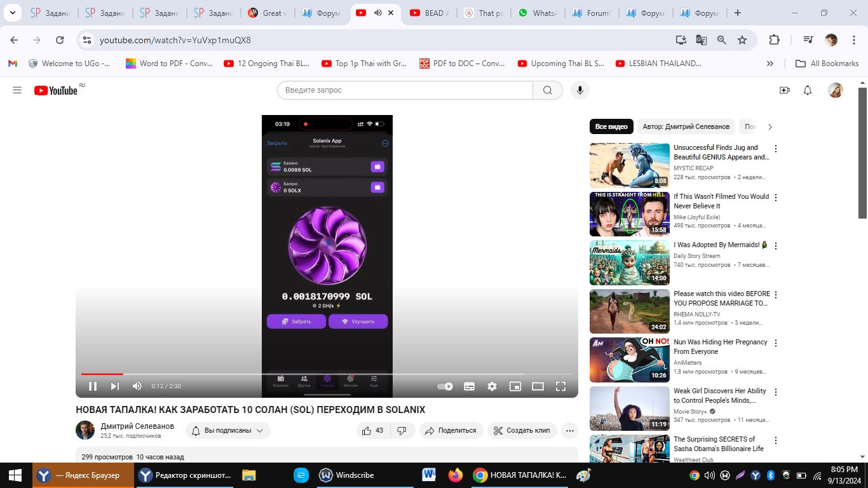
Task: Open the Chrome profile avatar
Action: [x=831, y=40]
